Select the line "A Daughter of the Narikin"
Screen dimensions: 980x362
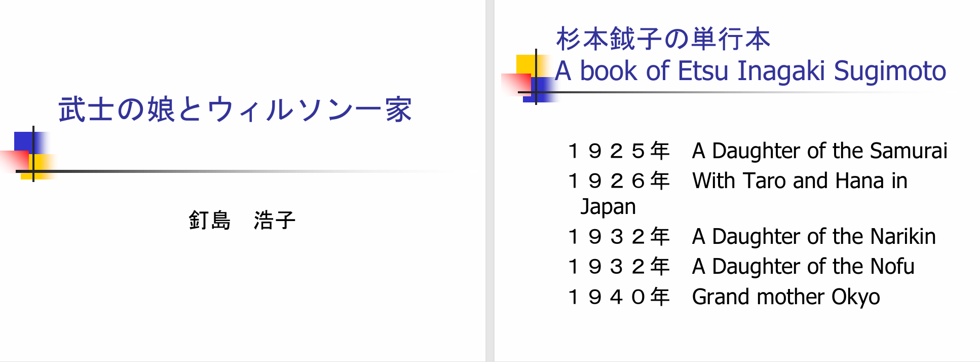814,236
